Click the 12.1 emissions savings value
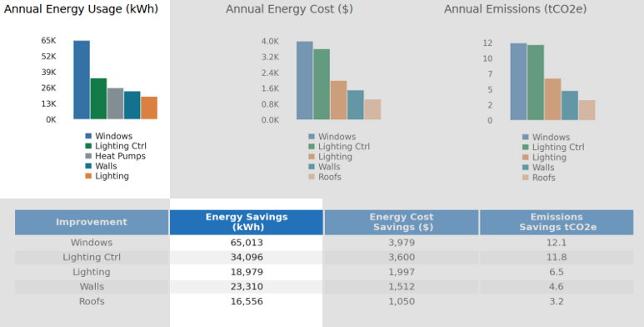644x327 pixels. tap(557, 243)
